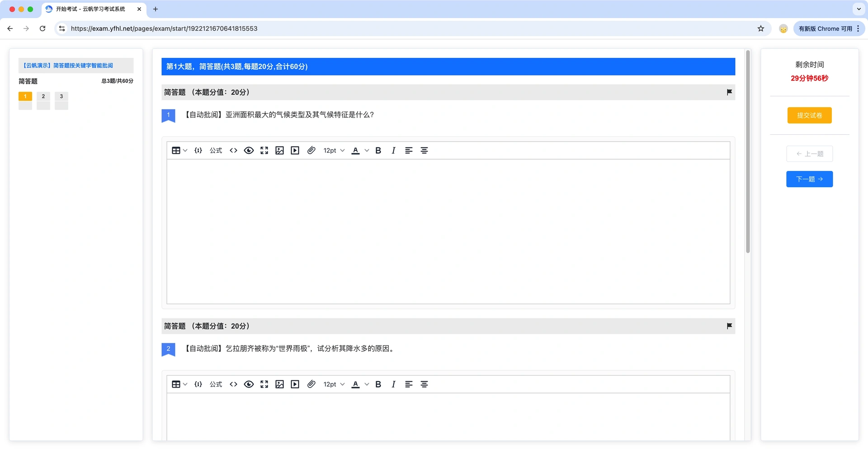868x450 pixels.
Task: Enter fullscreen mode for question 1 editor
Action: pos(264,151)
